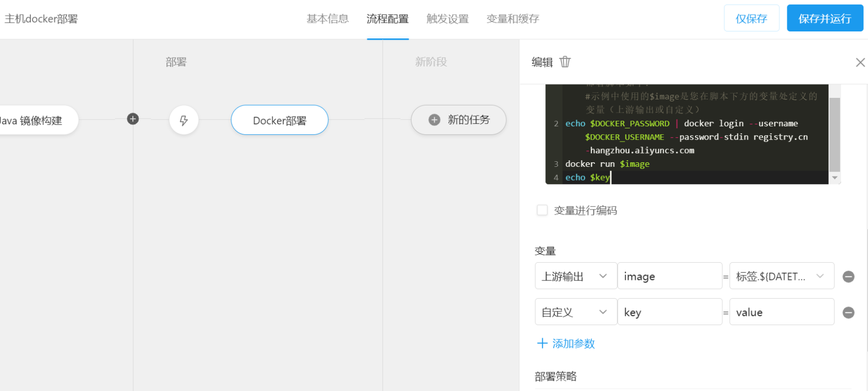Click the value input field
The width and height of the screenshot is (868, 391).
click(x=781, y=312)
